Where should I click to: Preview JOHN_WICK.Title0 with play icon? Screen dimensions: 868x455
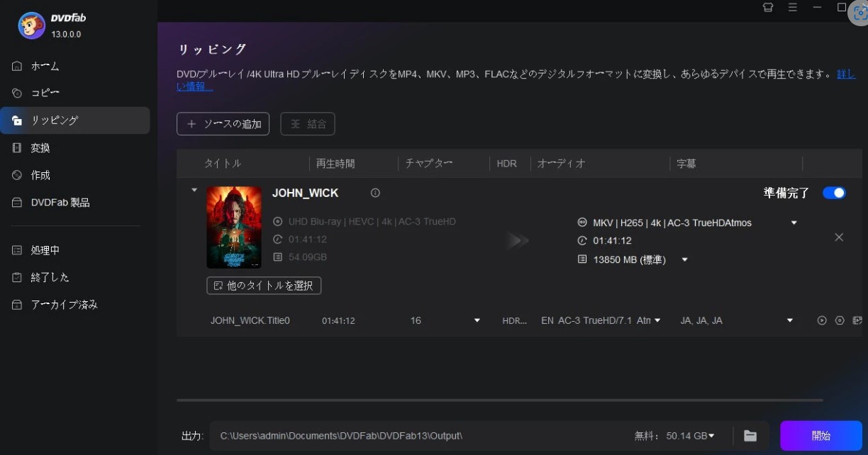822,320
